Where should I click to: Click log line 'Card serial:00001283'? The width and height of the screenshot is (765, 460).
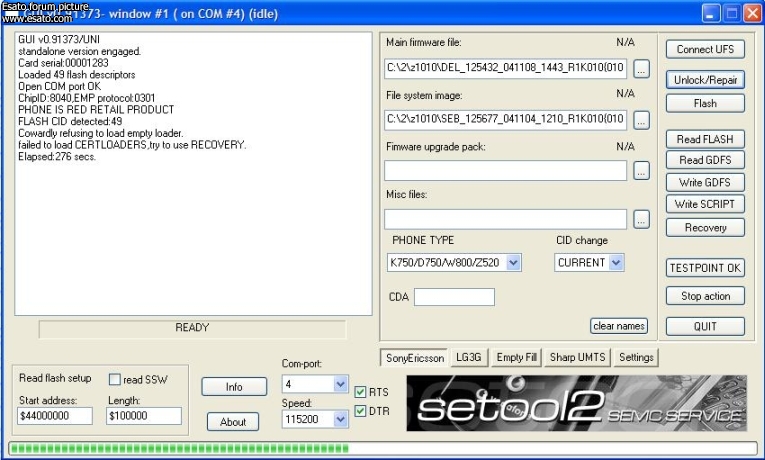coord(63,63)
